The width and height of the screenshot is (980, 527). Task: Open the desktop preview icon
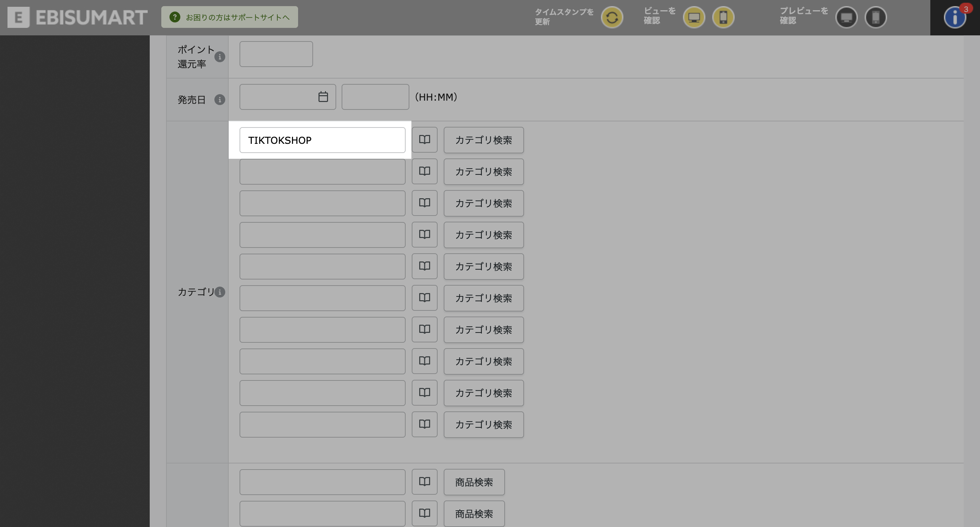click(846, 17)
